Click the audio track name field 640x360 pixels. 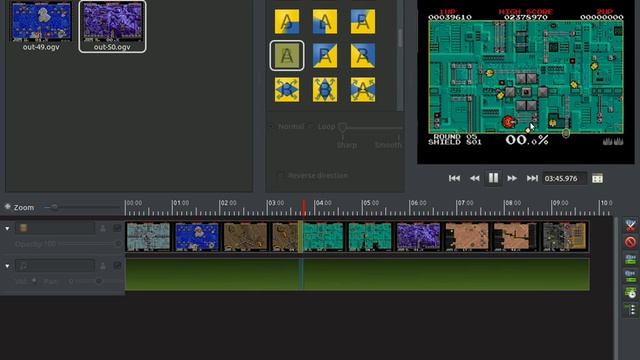tap(55, 266)
